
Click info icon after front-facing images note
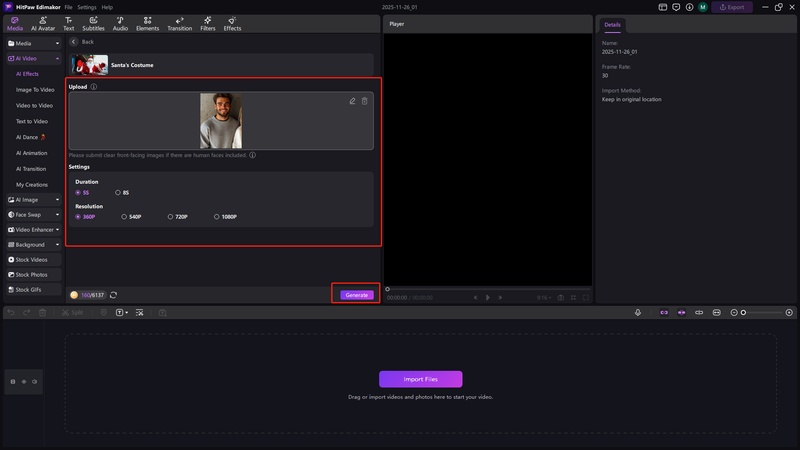coord(253,155)
